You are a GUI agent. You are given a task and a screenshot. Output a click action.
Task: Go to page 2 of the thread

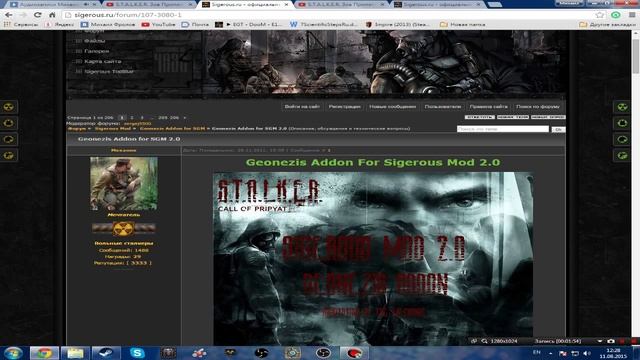pyautogui.click(x=131, y=118)
